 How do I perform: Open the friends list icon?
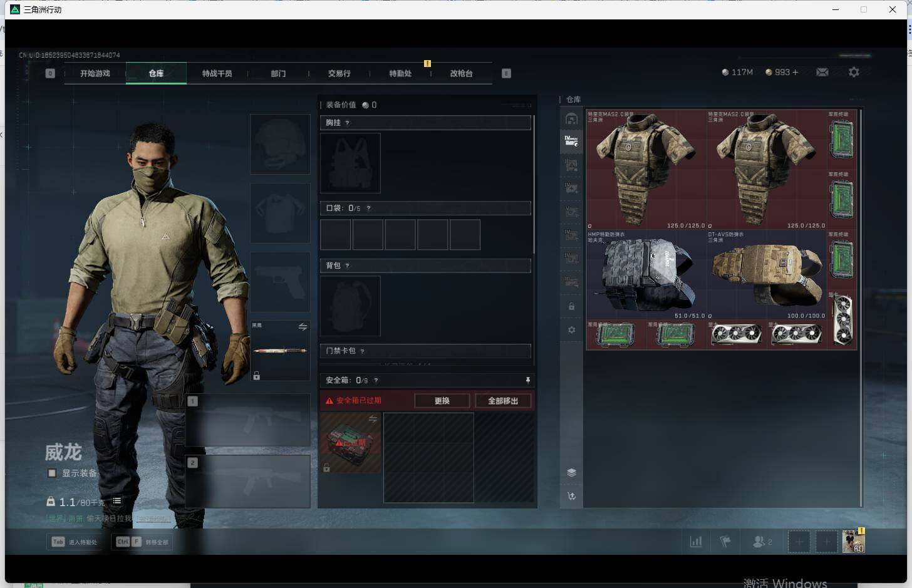(x=762, y=542)
